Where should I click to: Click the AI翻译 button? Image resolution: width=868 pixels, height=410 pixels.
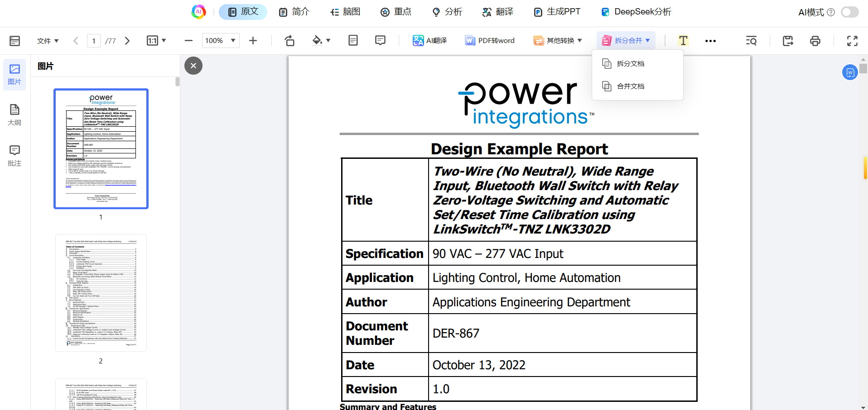tap(429, 41)
